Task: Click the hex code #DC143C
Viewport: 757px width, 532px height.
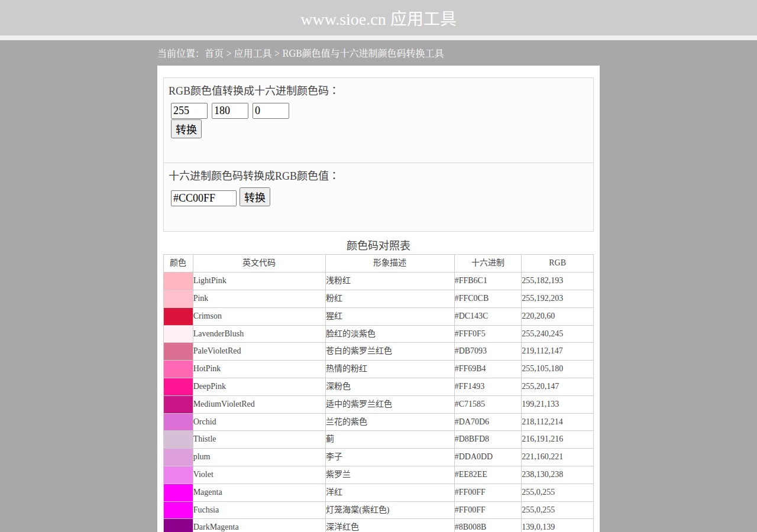Action: pyautogui.click(x=471, y=316)
